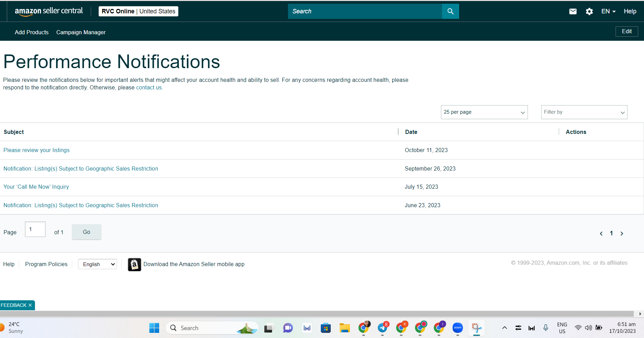Open Campaign Manager in the navigation bar
The image size is (644, 338).
[x=81, y=32]
